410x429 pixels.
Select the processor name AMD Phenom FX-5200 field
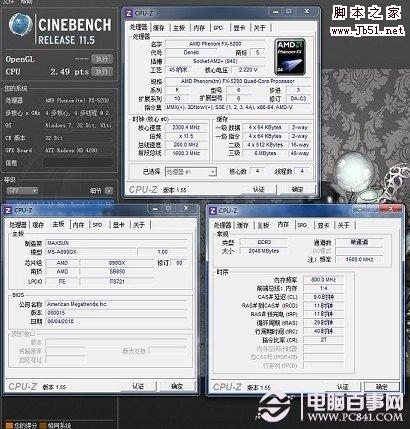point(215,44)
